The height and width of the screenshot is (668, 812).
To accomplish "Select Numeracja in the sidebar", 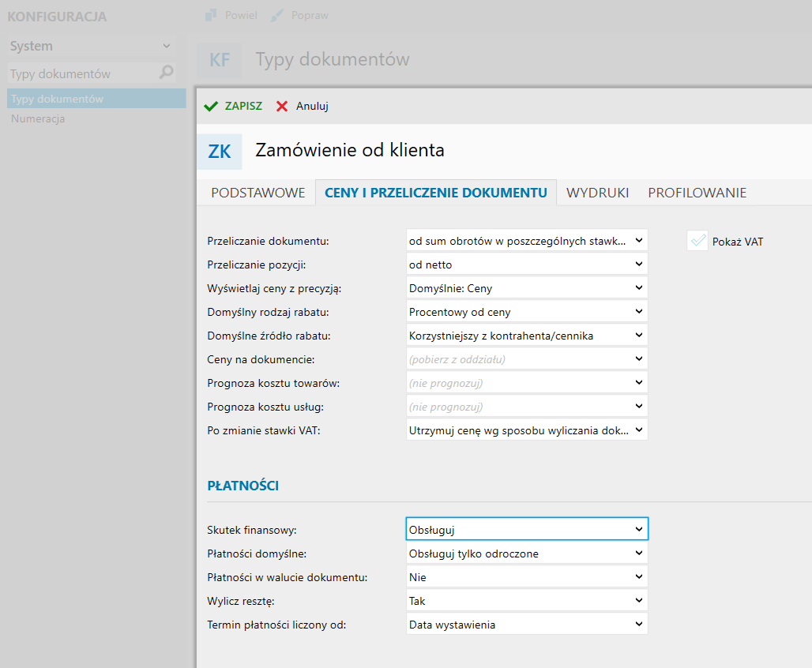I will [x=38, y=119].
